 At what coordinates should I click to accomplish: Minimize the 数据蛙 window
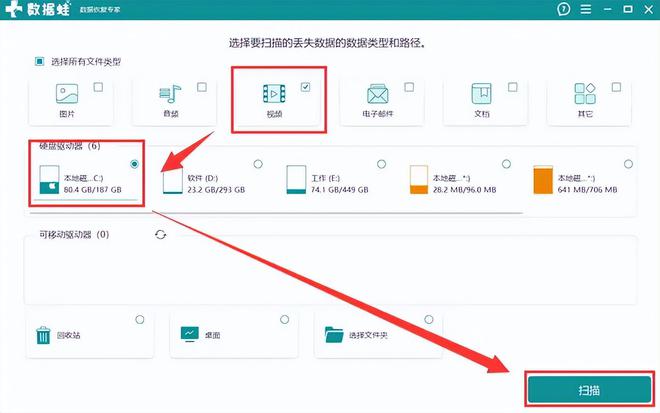point(607,9)
